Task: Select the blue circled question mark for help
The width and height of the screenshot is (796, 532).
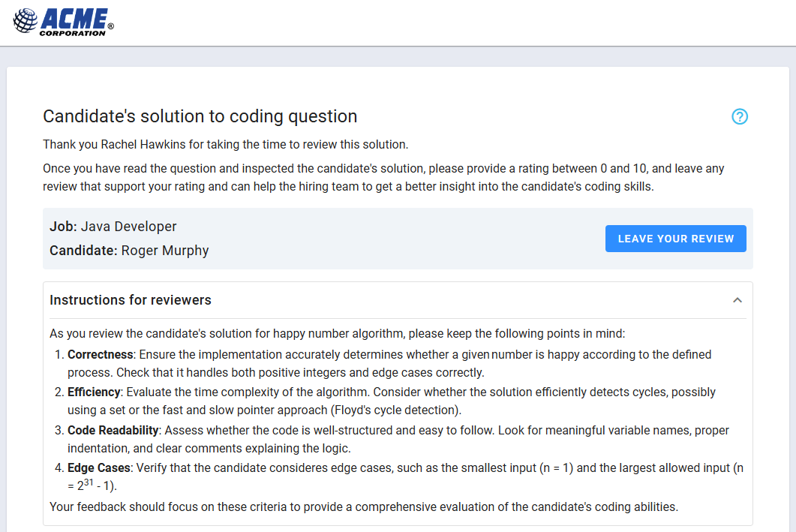Action: tap(740, 117)
